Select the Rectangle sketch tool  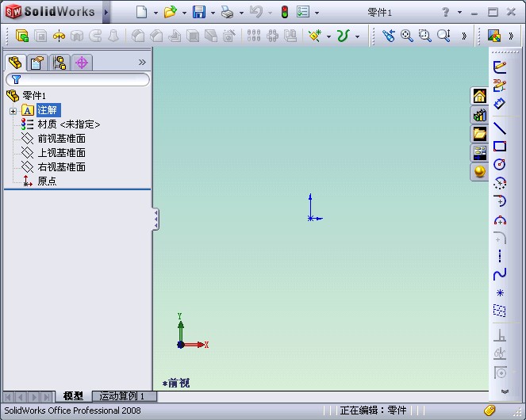(500, 147)
